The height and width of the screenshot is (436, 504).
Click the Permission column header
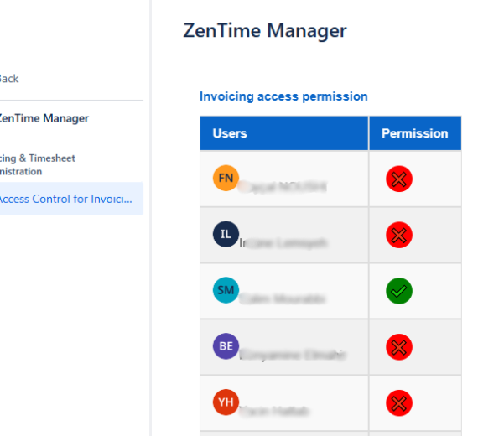tap(415, 133)
